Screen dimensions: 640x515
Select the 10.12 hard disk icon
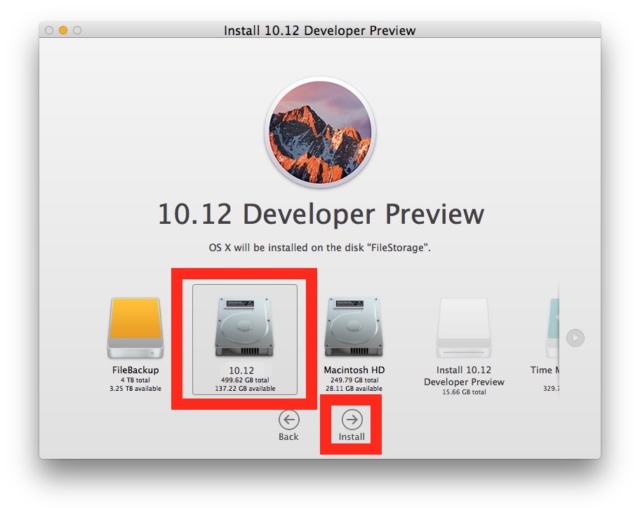(244, 326)
